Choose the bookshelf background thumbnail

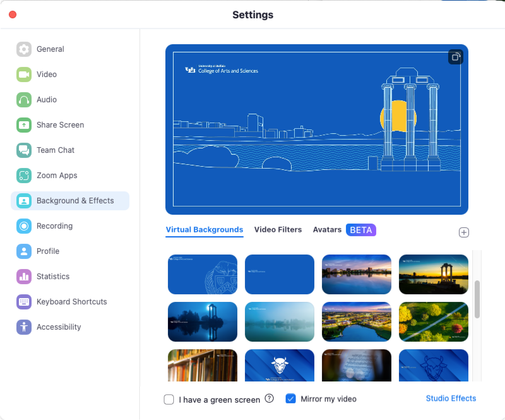pos(202,365)
